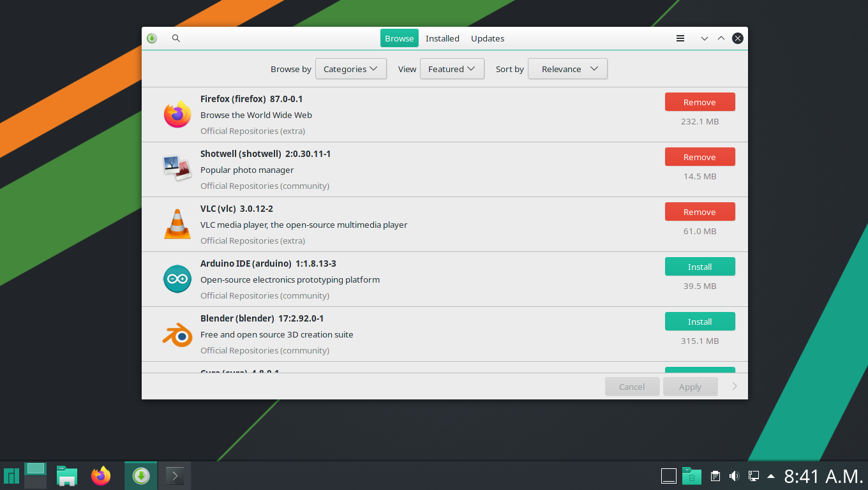This screenshot has width=868, height=490.
Task: Click the volume speaker tray icon
Action: [735, 476]
